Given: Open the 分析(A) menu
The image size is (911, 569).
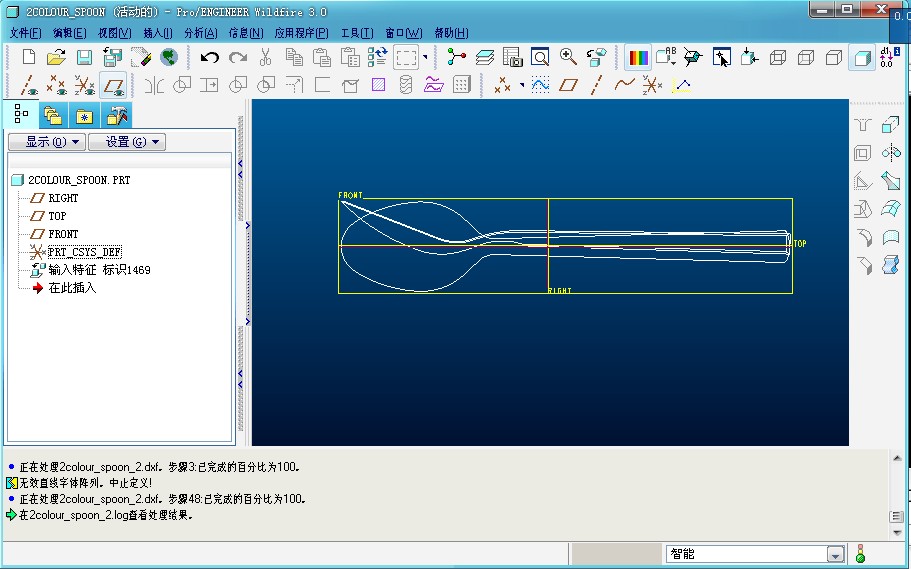Looking at the screenshot, I should click(200, 33).
